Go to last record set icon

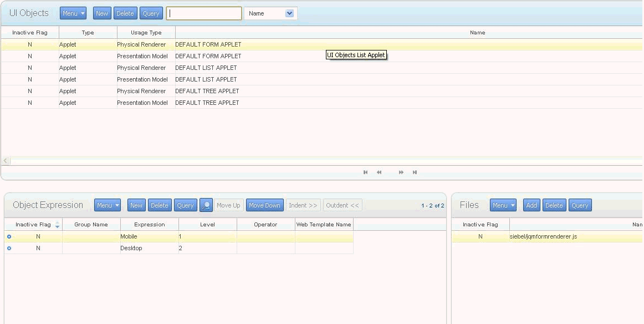(415, 173)
